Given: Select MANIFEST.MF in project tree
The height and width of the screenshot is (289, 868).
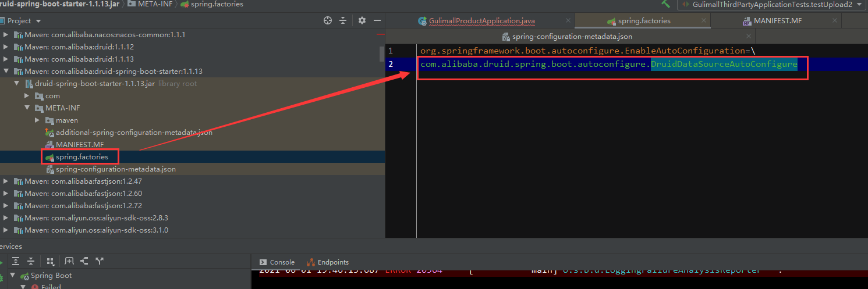Looking at the screenshot, I should coord(80,145).
